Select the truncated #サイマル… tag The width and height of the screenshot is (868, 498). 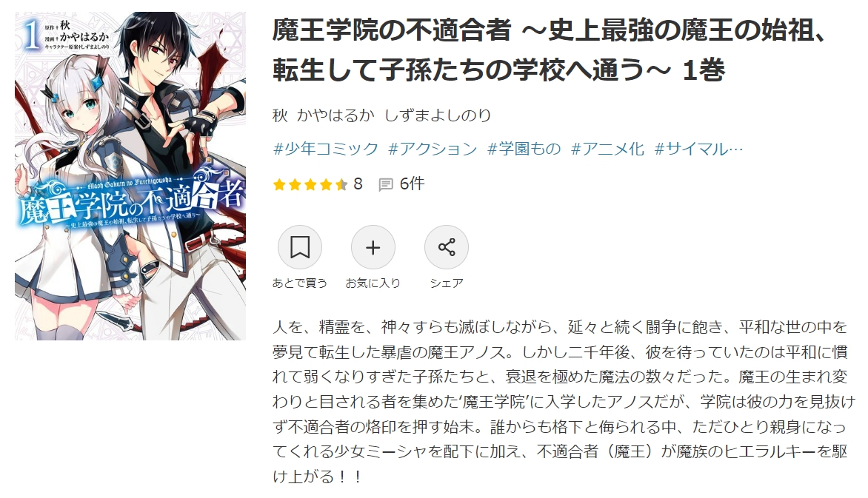698,149
